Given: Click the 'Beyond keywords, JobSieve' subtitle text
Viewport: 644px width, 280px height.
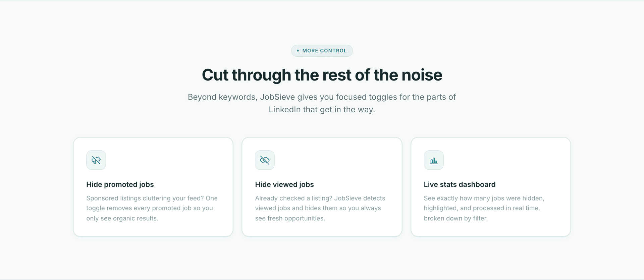Looking at the screenshot, I should click(x=322, y=103).
